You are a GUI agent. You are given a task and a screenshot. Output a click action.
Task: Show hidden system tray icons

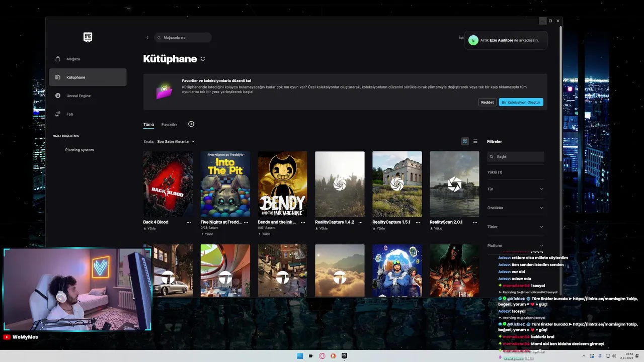coord(584,356)
